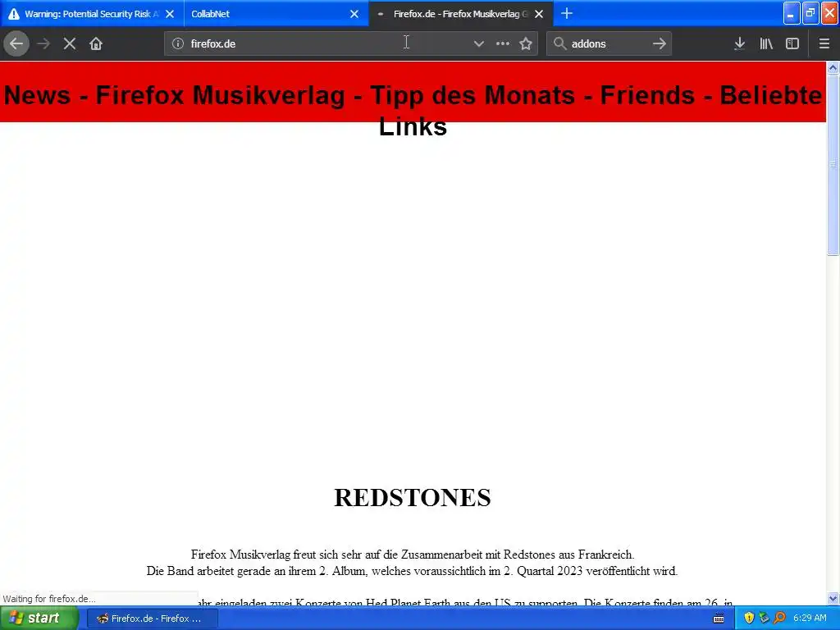840x630 pixels.
Task: Show site information for firefox.de
Action: (178, 44)
